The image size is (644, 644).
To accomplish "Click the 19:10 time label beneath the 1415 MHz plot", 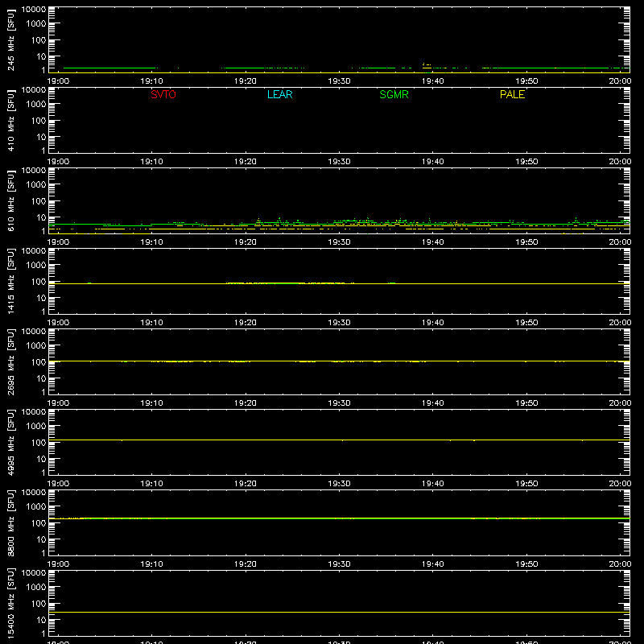I will [x=152, y=323].
